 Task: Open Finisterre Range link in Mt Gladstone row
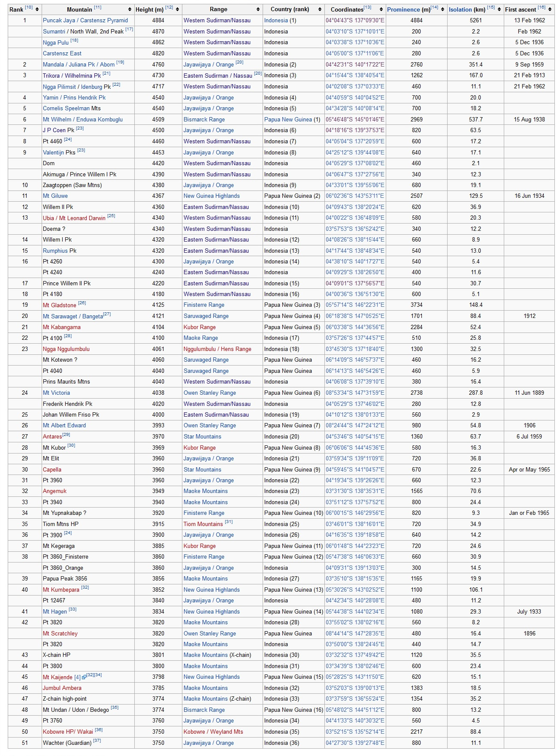[x=204, y=305]
